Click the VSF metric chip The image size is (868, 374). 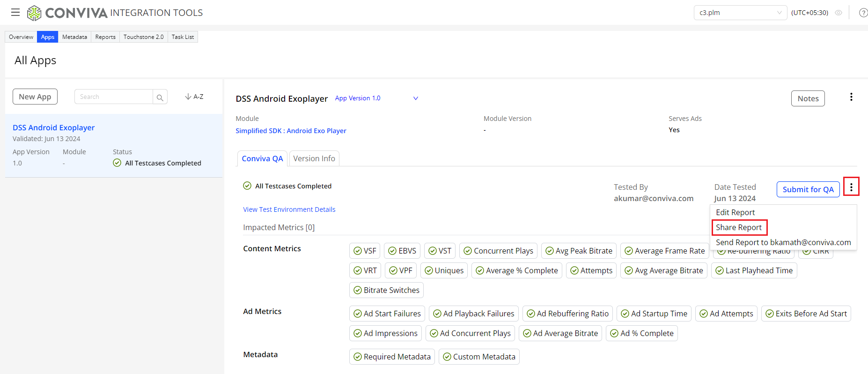click(x=365, y=251)
